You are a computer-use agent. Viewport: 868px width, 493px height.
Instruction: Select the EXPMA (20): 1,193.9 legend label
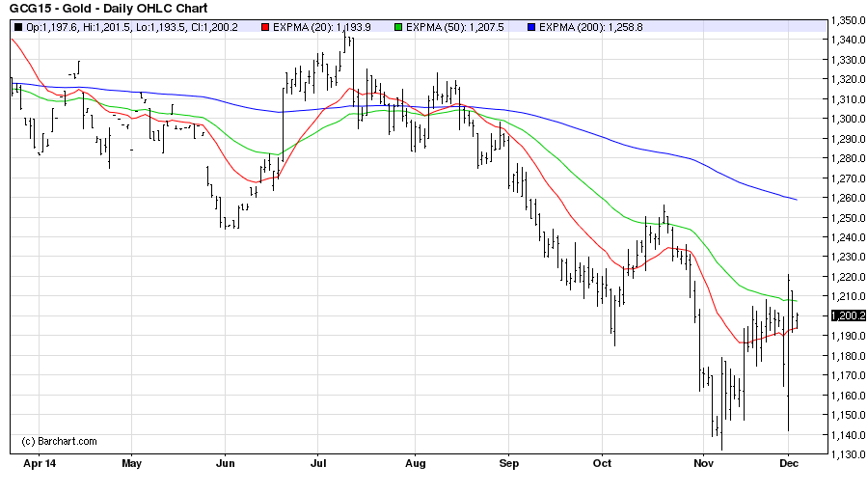(326, 29)
